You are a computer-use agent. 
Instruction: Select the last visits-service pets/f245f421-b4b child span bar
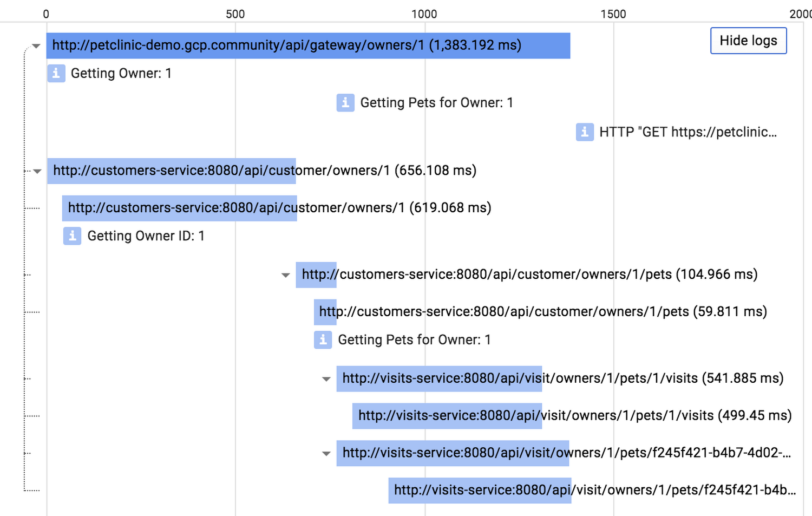point(480,491)
